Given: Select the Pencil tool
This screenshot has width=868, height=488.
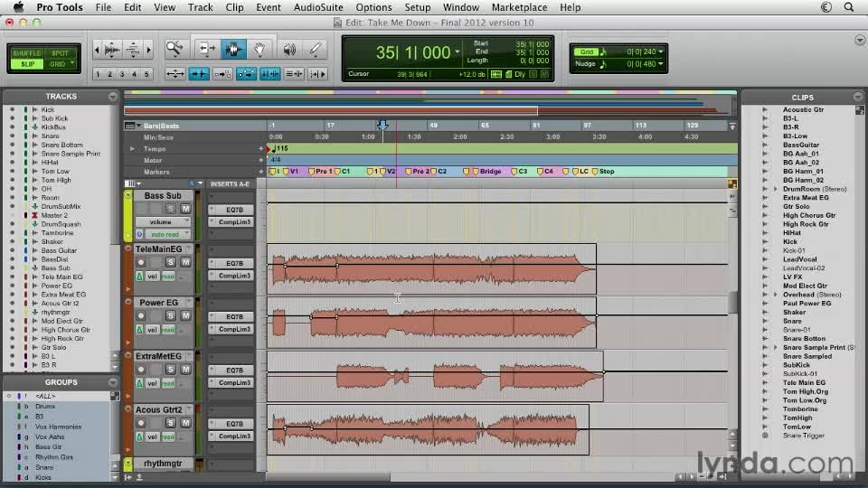Looking at the screenshot, I should tap(316, 49).
